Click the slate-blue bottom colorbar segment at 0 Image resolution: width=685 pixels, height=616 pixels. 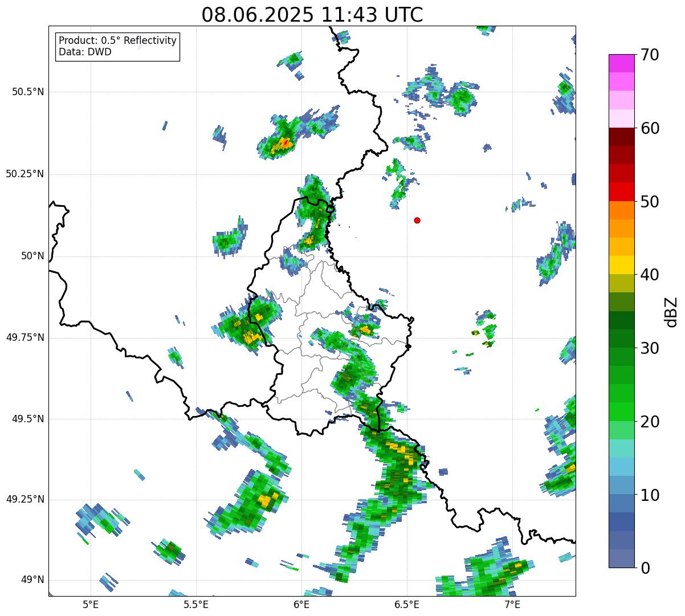pos(621,558)
